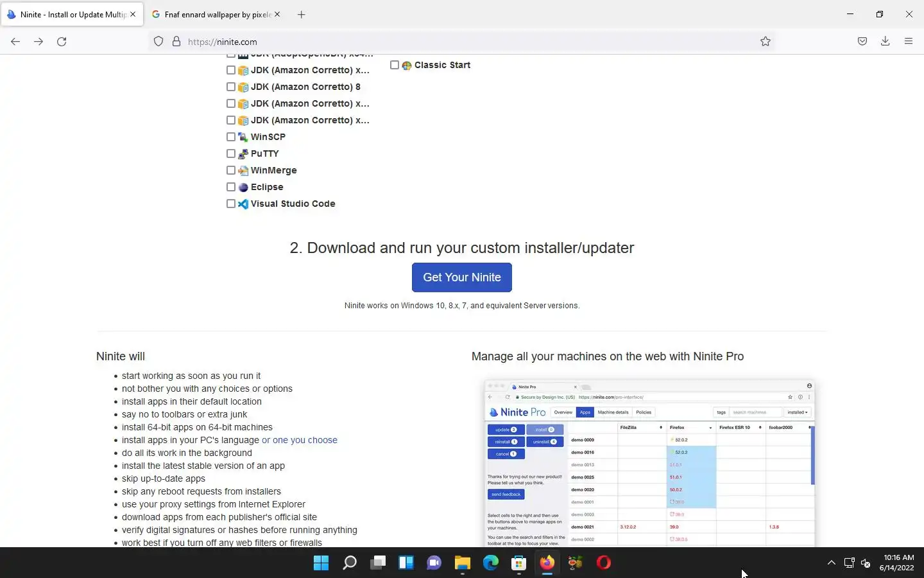The image size is (924, 578).
Task: Tick the JDK Amazon Corretto 8 checkbox
Action: coord(231,87)
